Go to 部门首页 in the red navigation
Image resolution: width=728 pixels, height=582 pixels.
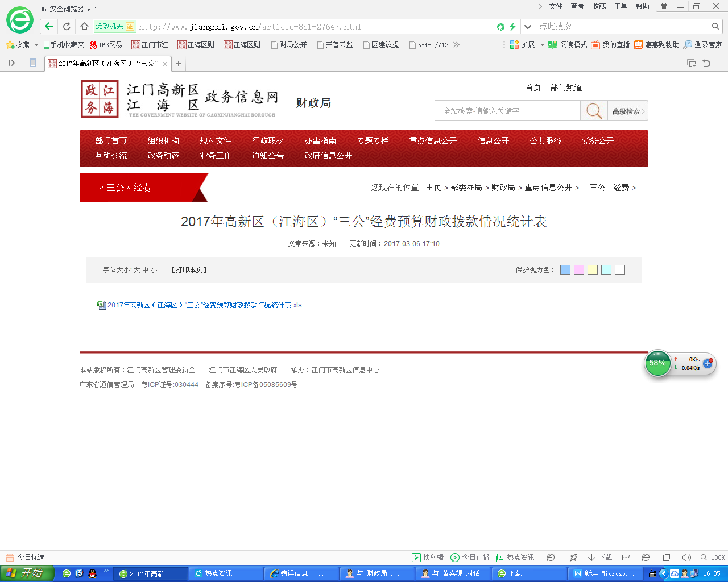111,140
